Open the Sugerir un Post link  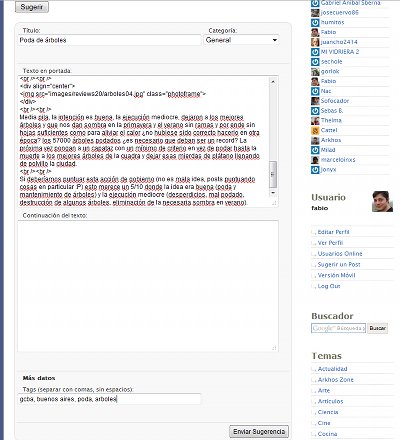(339, 264)
